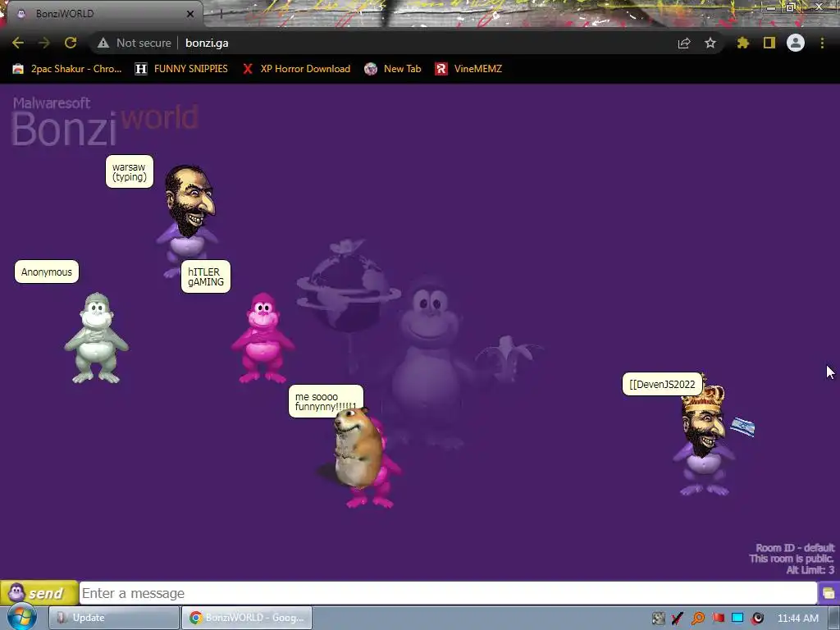Open the Chrome profile avatar

click(x=796, y=43)
